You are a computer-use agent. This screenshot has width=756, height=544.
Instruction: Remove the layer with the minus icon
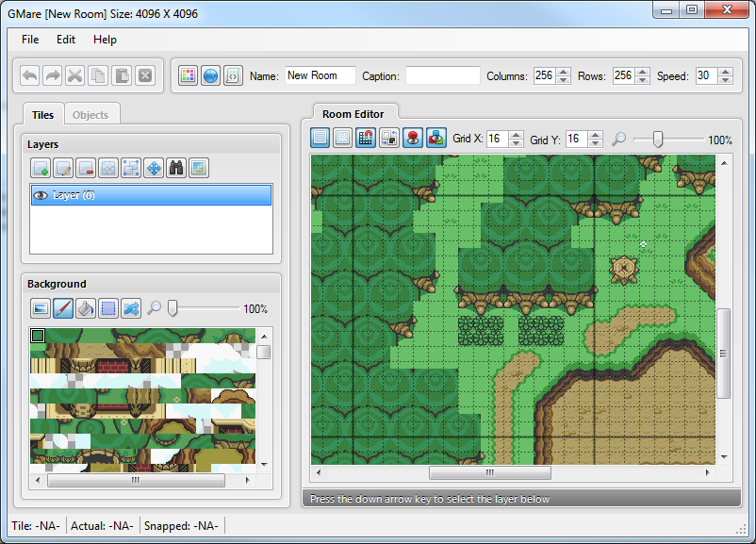tap(86, 168)
